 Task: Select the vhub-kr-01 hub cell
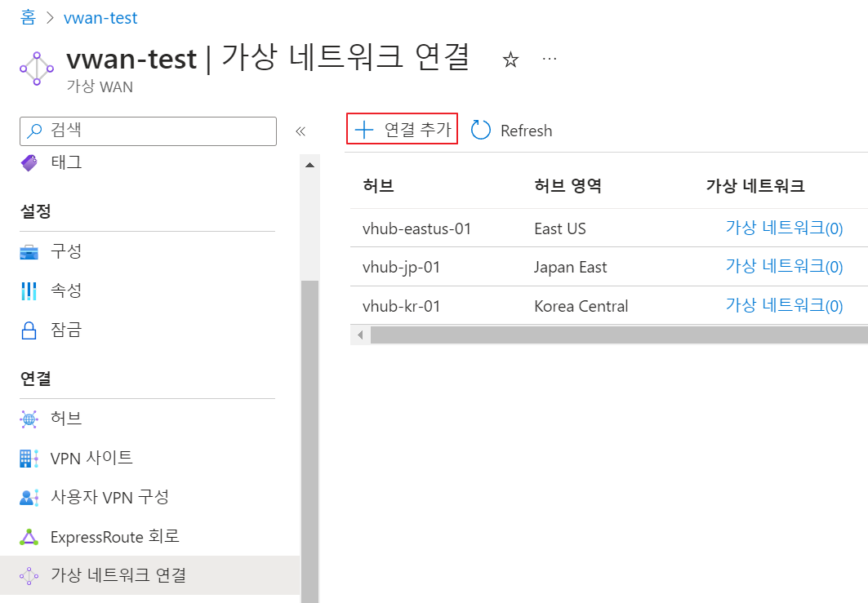pos(402,306)
